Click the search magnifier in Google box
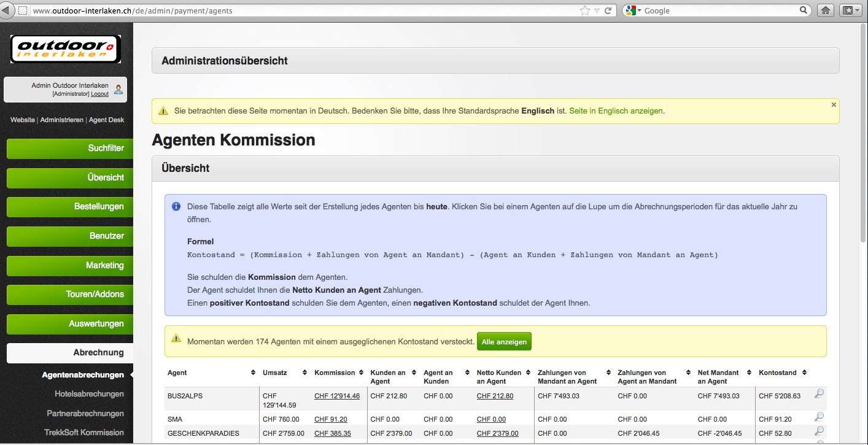This screenshot has height=445, width=868. pyautogui.click(x=804, y=10)
